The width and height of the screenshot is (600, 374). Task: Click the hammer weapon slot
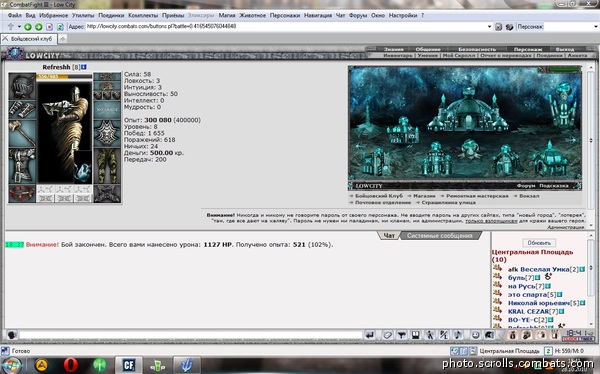point(22,134)
